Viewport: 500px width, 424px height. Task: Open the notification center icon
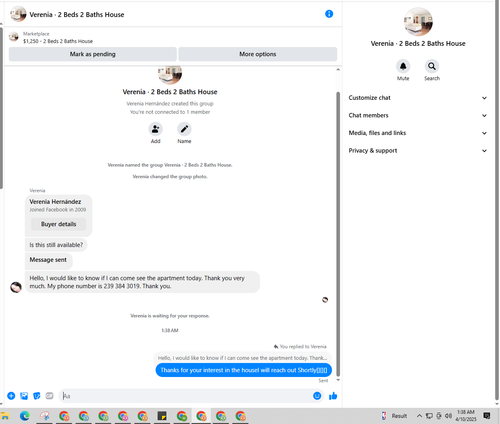pos(487,416)
